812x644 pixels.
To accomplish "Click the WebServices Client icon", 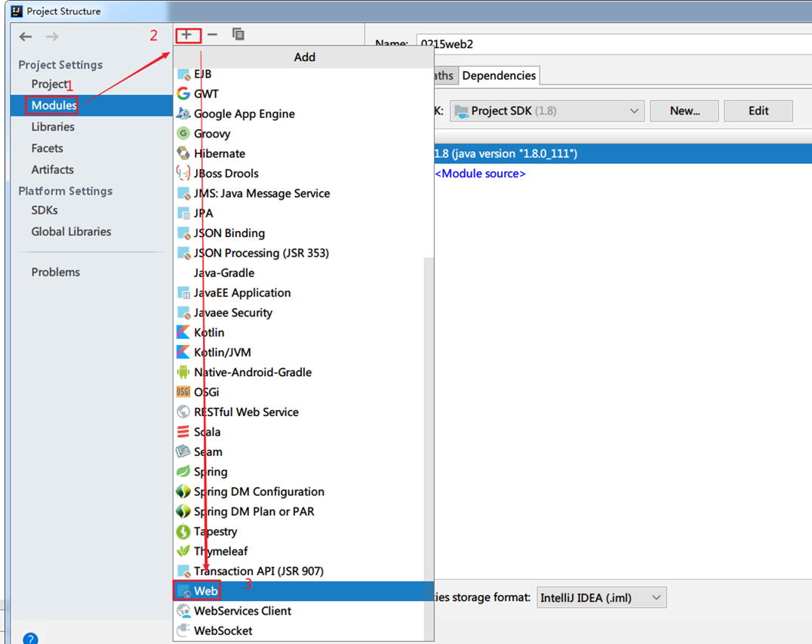I will coord(183,611).
